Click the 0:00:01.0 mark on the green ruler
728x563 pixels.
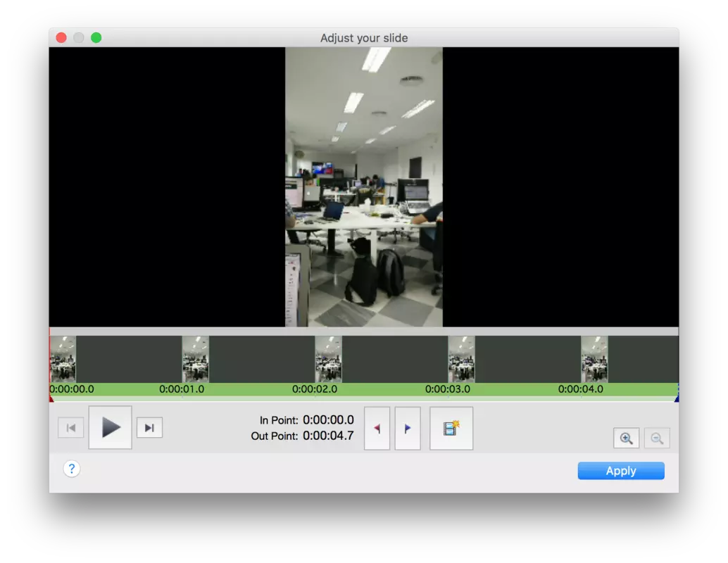click(182, 389)
